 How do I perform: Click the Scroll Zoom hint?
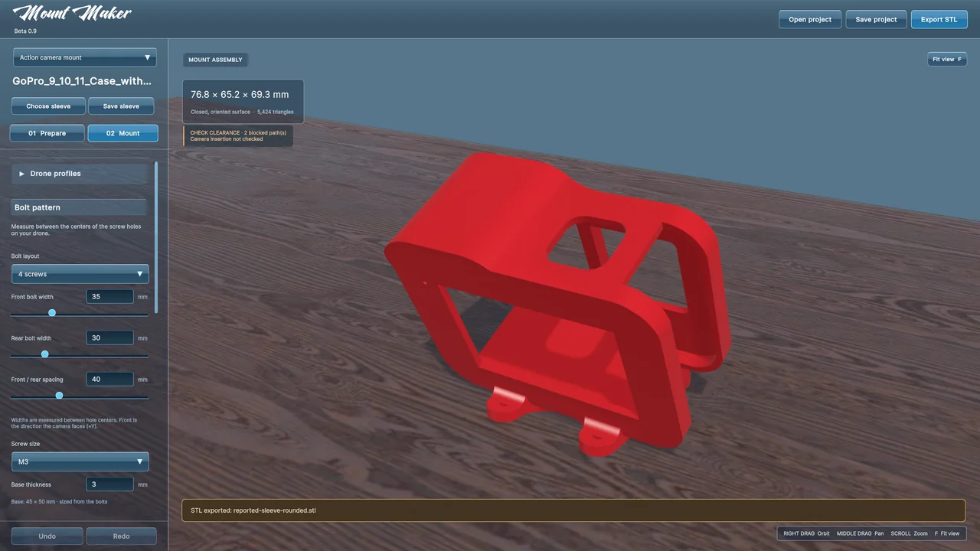coord(909,533)
